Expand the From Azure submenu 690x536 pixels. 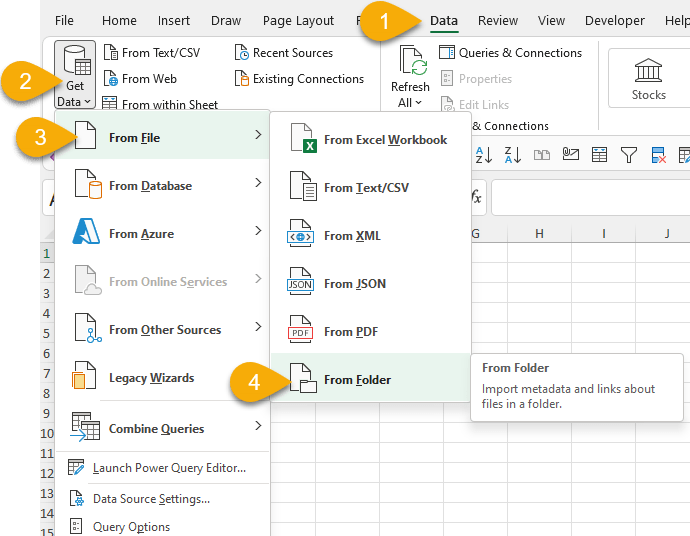[x=141, y=234]
